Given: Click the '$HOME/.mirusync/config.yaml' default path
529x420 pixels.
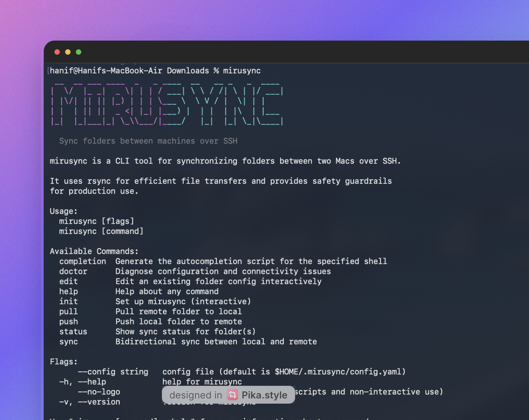Looking at the screenshot, I should point(338,372).
